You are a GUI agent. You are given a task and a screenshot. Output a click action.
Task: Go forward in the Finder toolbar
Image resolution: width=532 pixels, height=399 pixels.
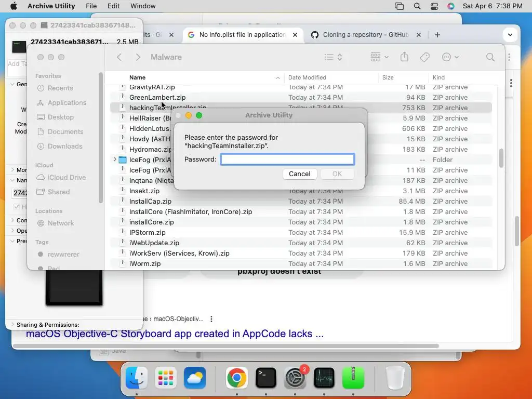point(138,57)
